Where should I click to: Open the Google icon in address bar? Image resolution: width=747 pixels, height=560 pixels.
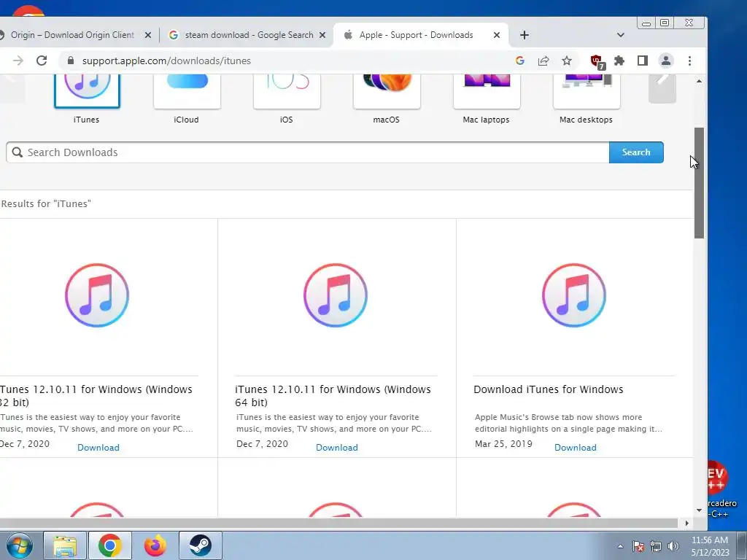519,61
